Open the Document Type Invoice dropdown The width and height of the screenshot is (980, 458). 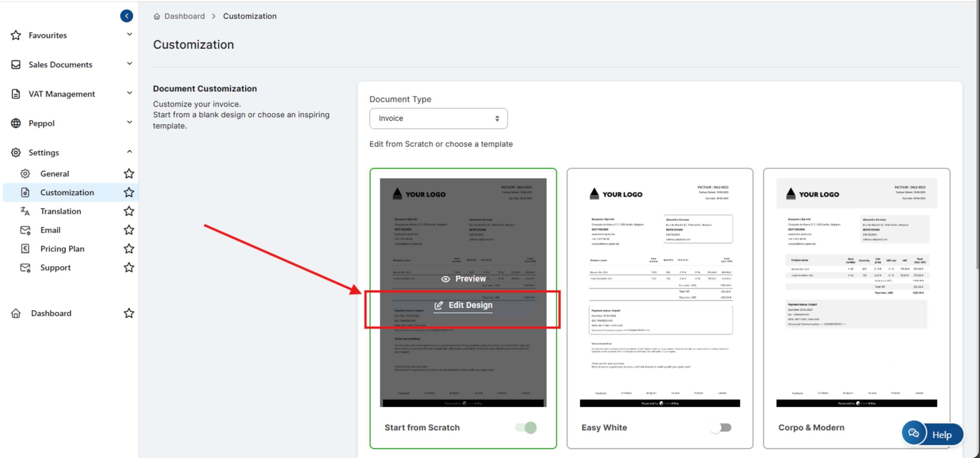(438, 118)
